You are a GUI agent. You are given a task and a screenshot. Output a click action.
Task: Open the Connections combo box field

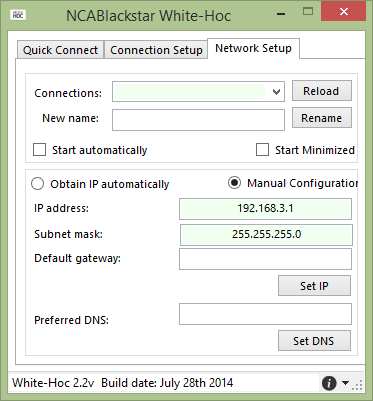[x=198, y=92]
